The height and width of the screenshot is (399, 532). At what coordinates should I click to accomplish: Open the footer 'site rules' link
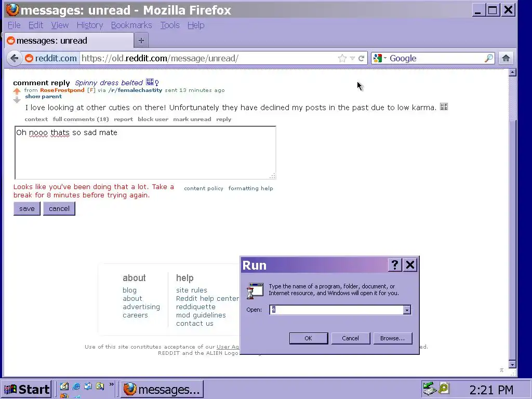click(191, 290)
